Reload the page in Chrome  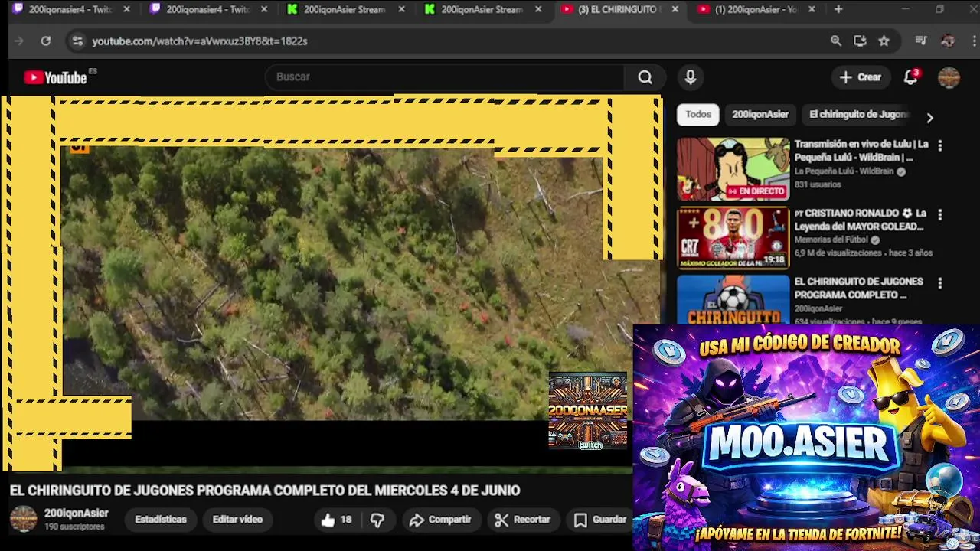46,41
